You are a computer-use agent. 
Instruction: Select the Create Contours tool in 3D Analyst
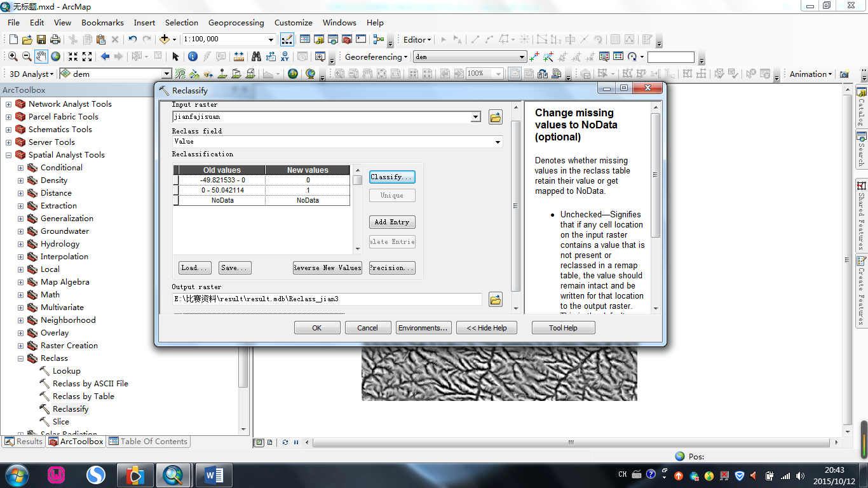180,74
